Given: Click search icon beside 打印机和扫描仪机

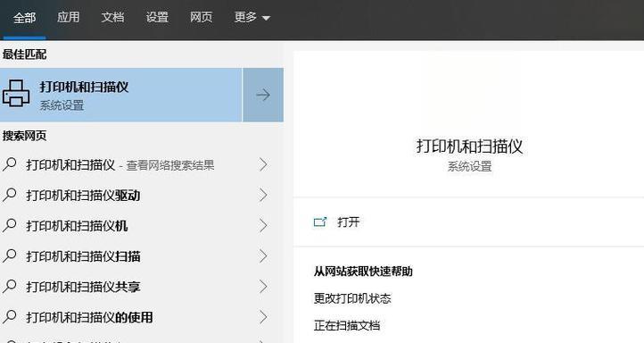Looking at the screenshot, I should [10, 225].
